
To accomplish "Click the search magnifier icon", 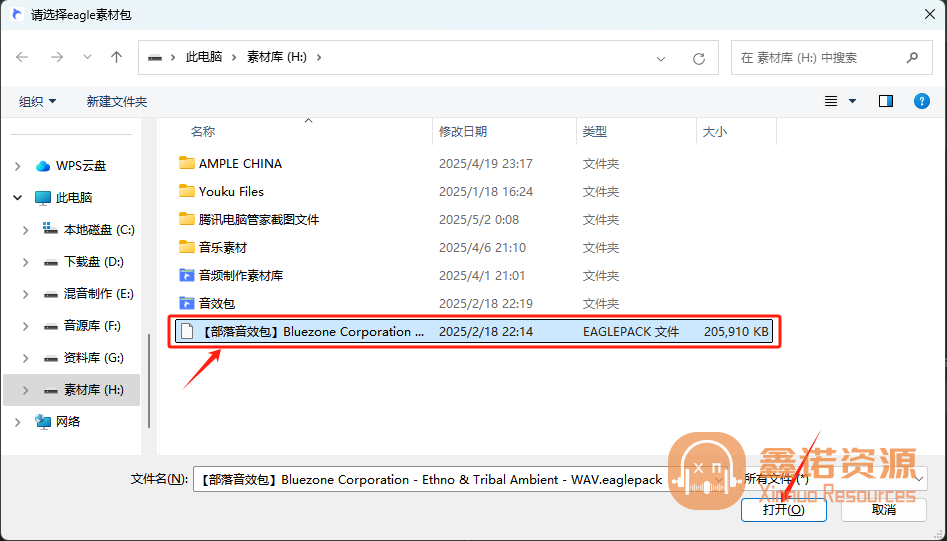I will pyautogui.click(x=911, y=58).
